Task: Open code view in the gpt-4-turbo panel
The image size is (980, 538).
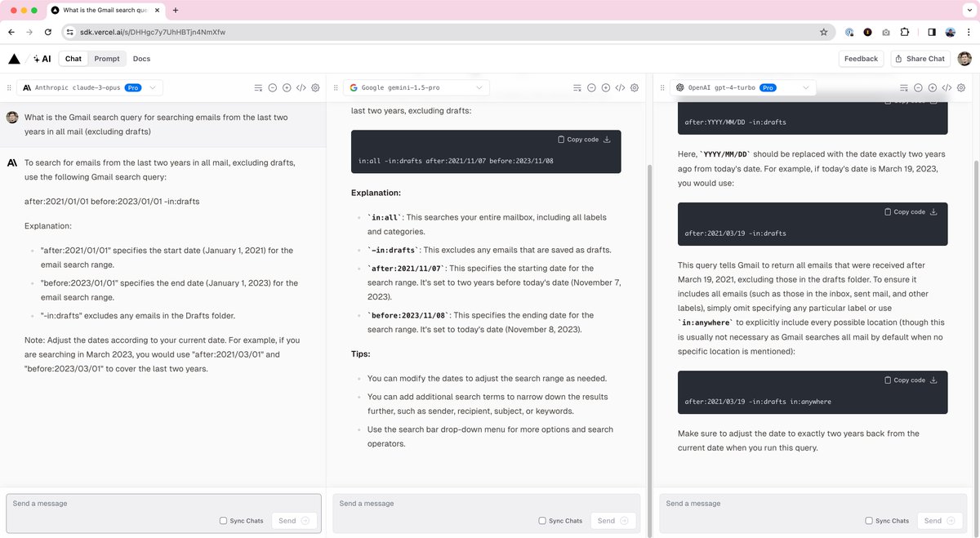Action: click(947, 87)
